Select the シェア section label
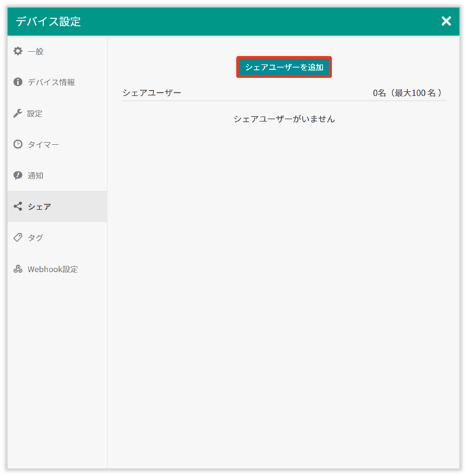 point(39,207)
